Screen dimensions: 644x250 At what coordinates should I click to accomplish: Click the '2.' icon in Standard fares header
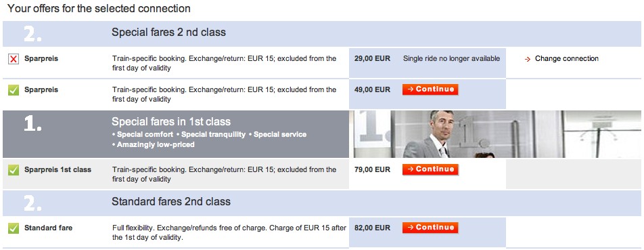click(32, 203)
